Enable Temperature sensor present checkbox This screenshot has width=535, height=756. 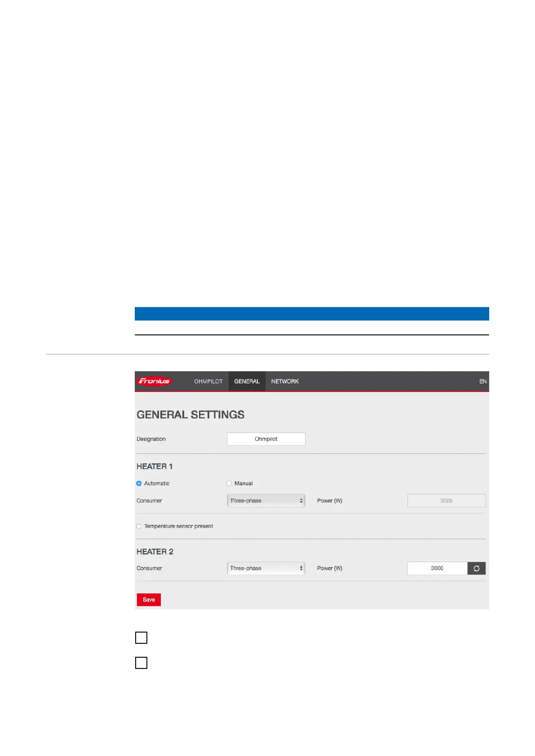[139, 526]
